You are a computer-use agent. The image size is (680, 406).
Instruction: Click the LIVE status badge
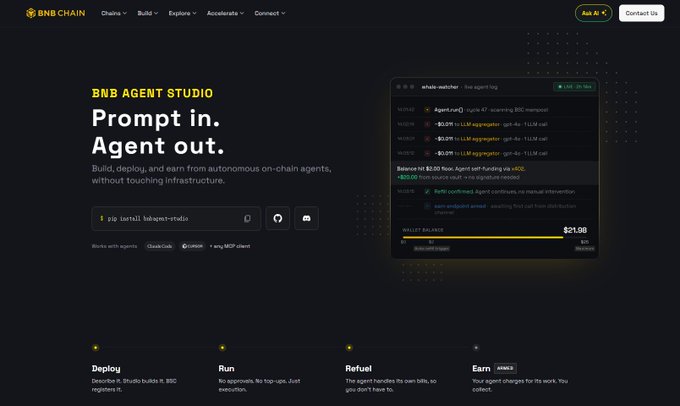(574, 87)
